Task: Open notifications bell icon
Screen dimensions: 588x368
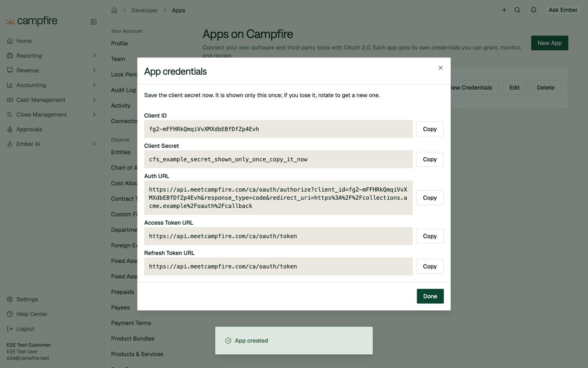Action: pyautogui.click(x=533, y=10)
